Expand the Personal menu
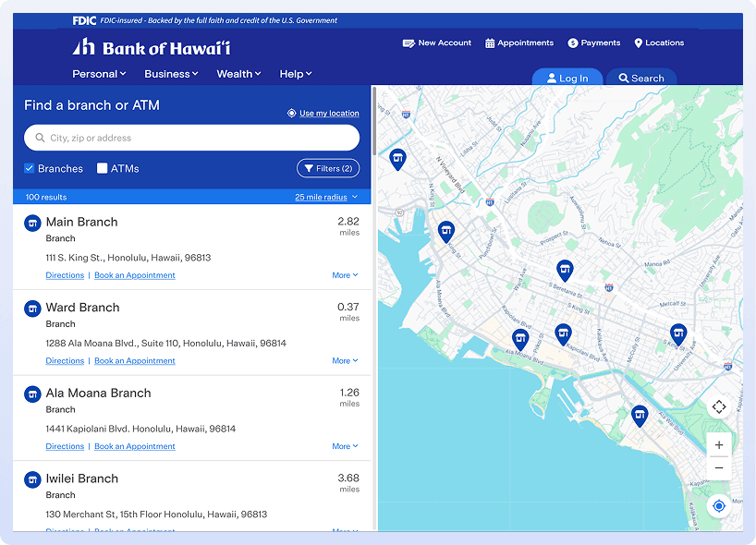 (99, 74)
